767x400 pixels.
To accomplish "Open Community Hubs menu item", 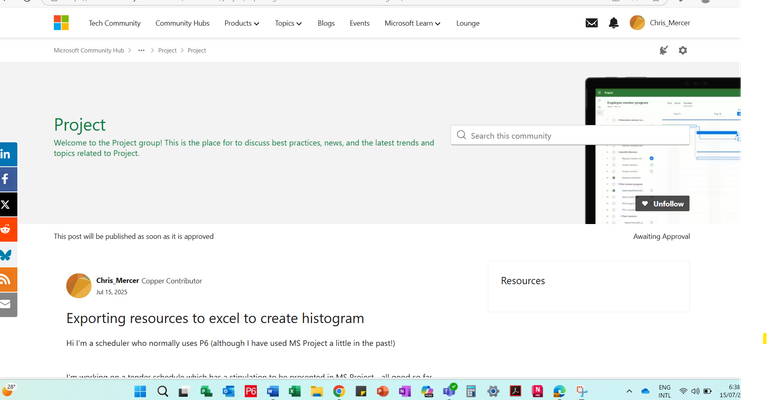I will click(182, 23).
